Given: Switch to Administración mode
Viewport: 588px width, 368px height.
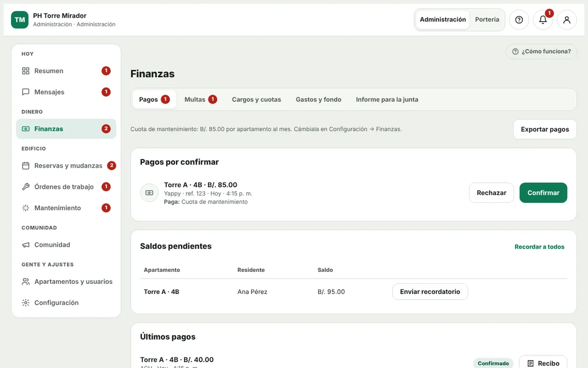Looking at the screenshot, I should tap(443, 19).
